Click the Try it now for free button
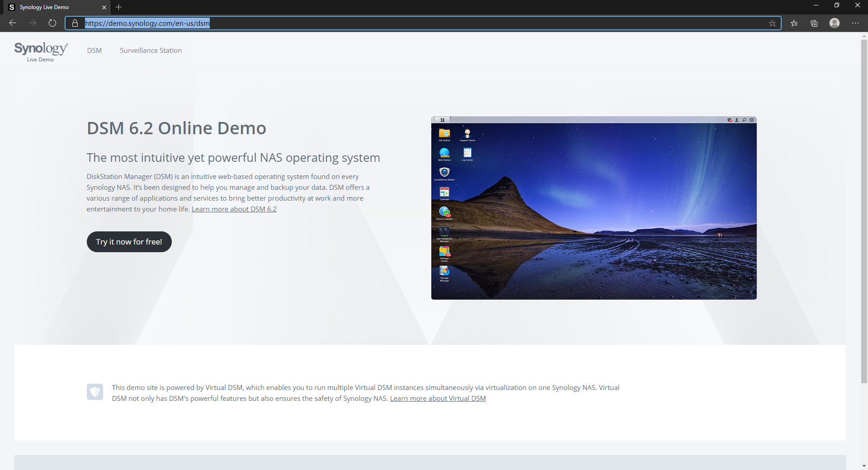Viewport: 868px width, 470px height. coord(129,242)
